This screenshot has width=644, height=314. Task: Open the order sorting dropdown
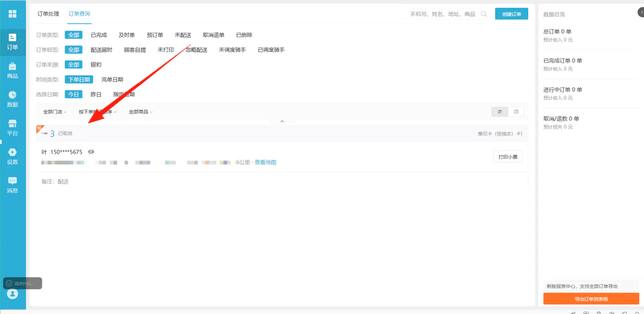tap(98, 112)
